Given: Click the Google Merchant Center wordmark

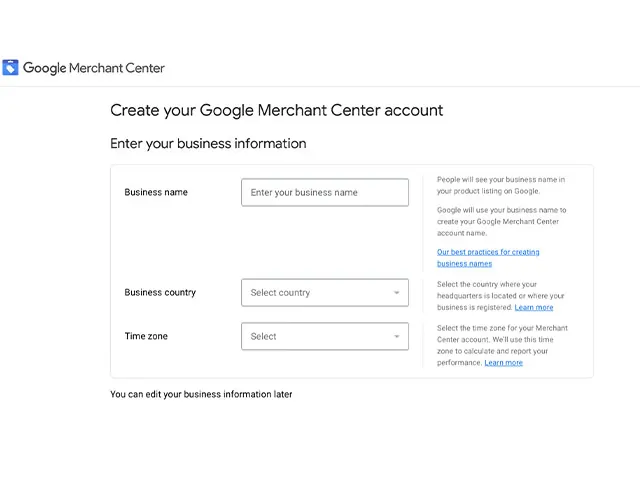Looking at the screenshot, I should pyautogui.click(x=94, y=68).
